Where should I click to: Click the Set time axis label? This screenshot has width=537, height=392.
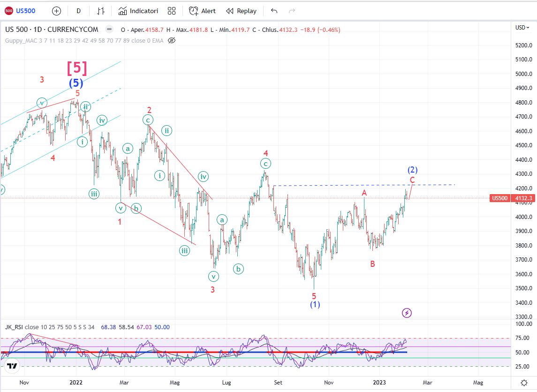click(x=278, y=383)
